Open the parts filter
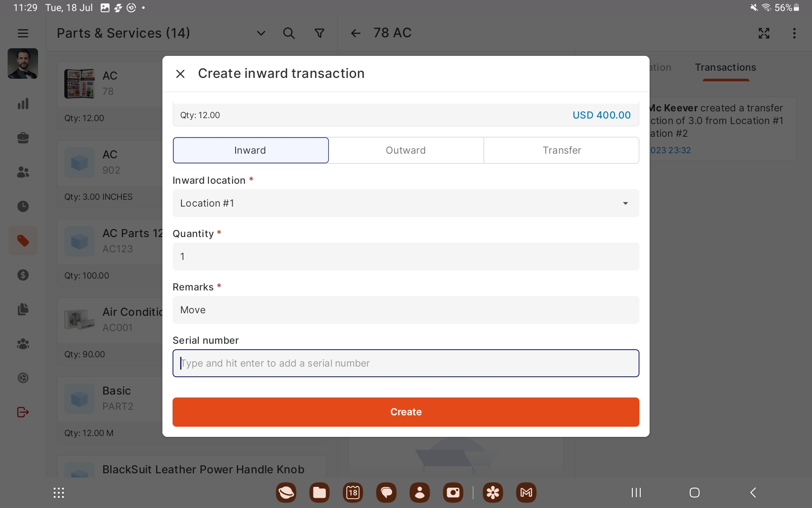The width and height of the screenshot is (812, 508). tap(320, 33)
